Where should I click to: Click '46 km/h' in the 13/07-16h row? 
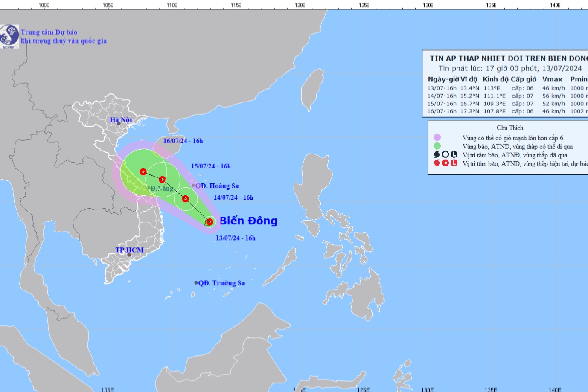pyautogui.click(x=554, y=88)
